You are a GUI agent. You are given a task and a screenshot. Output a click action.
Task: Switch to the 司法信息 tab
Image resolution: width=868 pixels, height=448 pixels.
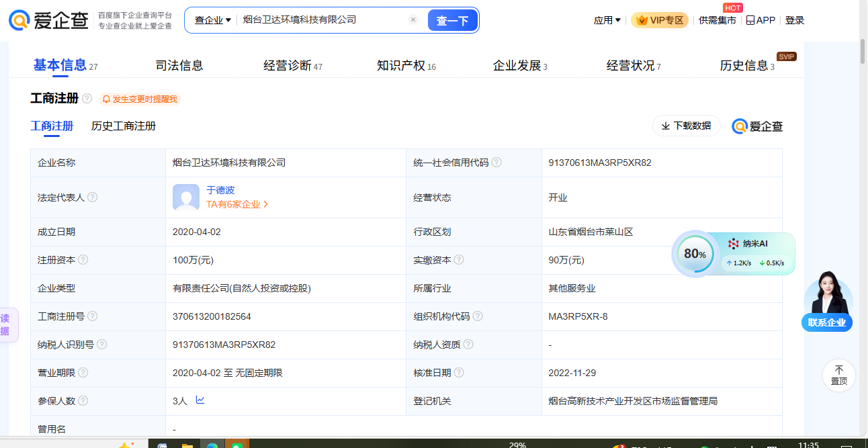tap(179, 66)
